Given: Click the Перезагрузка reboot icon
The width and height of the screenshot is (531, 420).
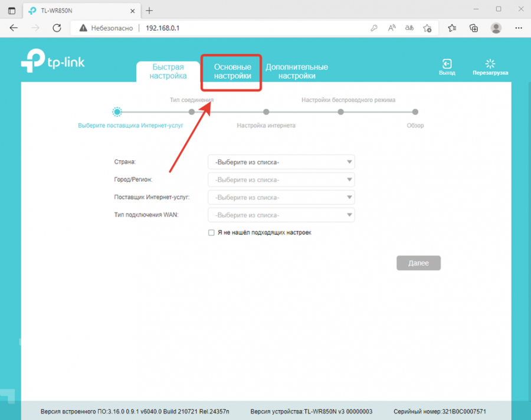Looking at the screenshot, I should 490,64.
